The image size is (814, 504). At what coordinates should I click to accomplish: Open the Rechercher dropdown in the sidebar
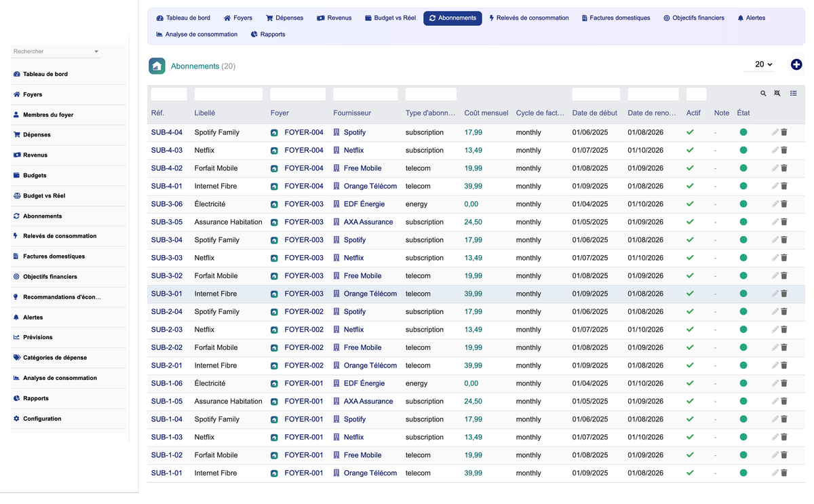pos(56,52)
